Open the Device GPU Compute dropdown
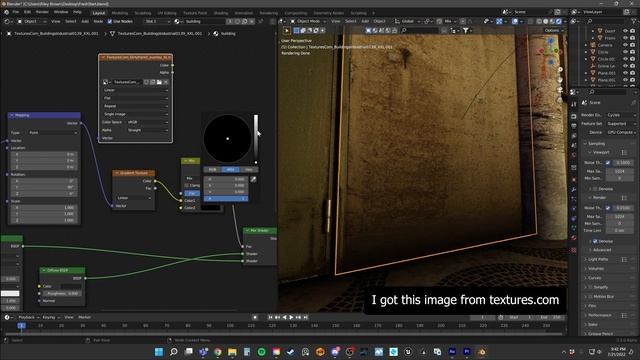This screenshot has width=640, height=360. [x=620, y=132]
